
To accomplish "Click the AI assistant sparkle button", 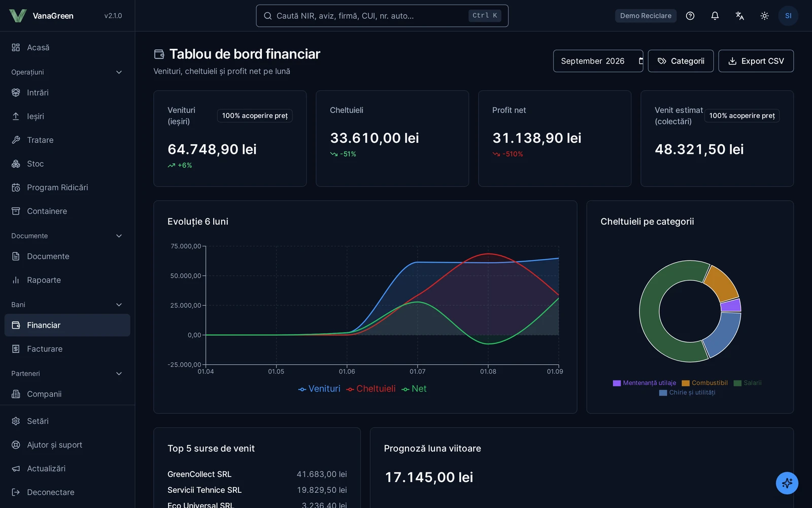I will click(x=787, y=483).
